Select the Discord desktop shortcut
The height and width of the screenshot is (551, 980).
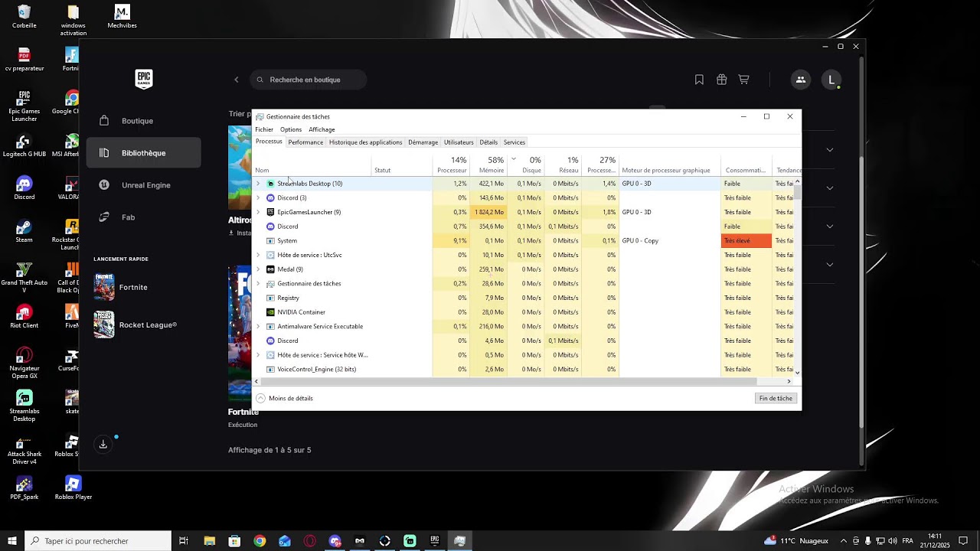click(24, 188)
